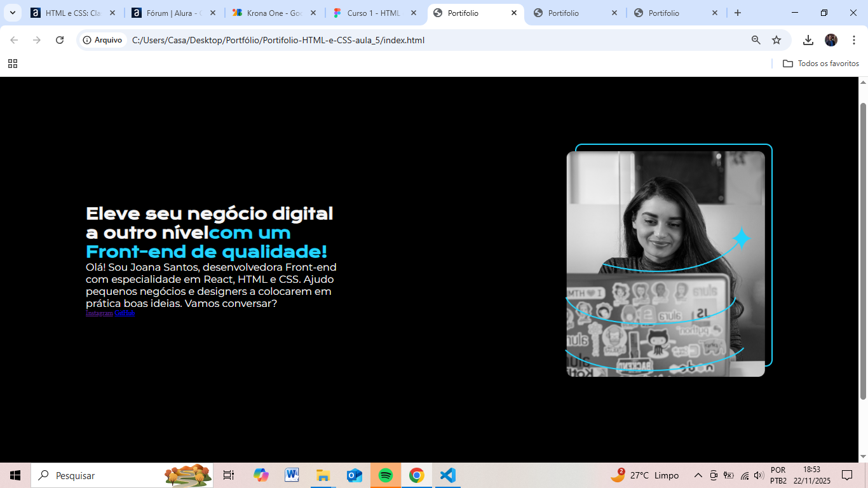868x488 pixels.
Task: Open Microsoft Word from the taskbar
Action: click(x=292, y=475)
